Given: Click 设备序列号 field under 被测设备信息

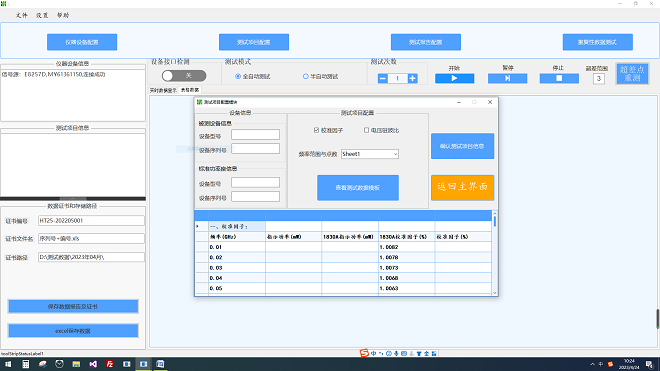Looking at the screenshot, I should pos(255,149).
